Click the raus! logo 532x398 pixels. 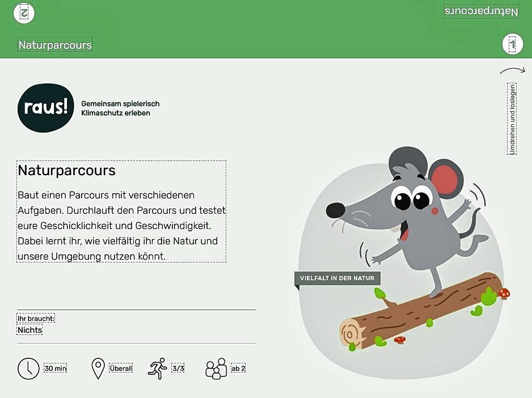pyautogui.click(x=46, y=108)
